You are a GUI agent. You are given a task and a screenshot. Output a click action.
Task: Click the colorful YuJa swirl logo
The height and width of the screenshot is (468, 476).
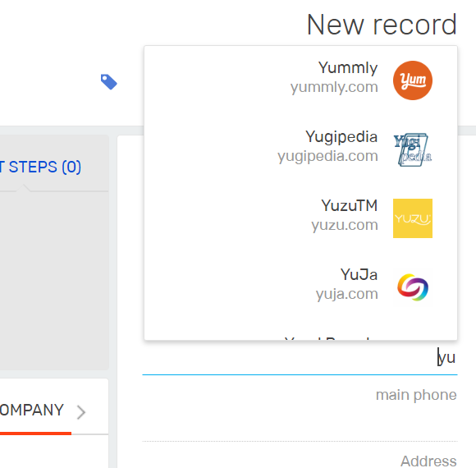tap(413, 287)
